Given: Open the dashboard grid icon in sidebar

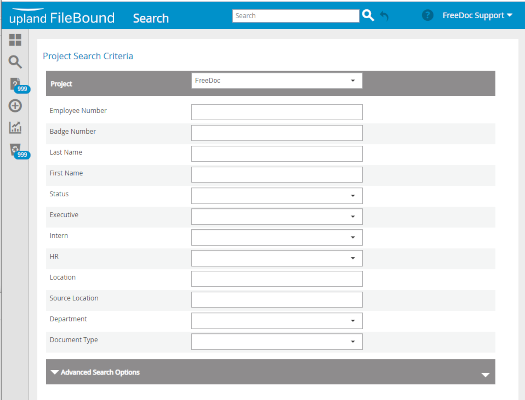Looking at the screenshot, I should [x=15, y=40].
